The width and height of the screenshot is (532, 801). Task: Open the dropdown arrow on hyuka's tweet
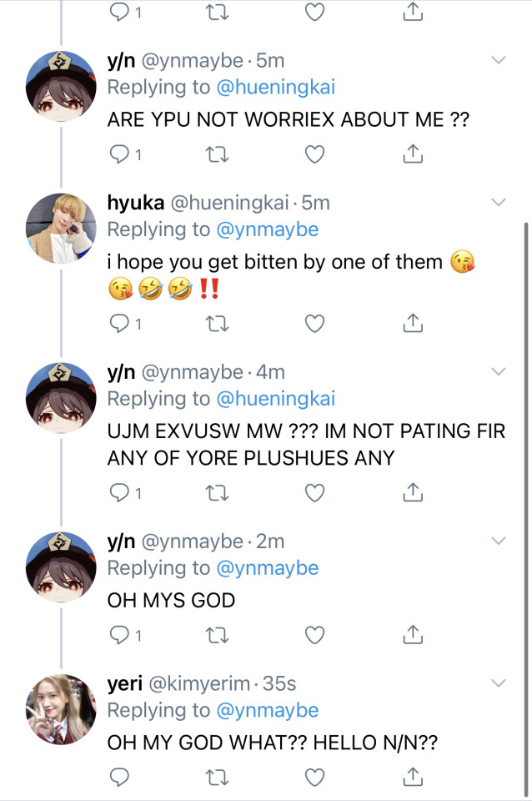tap(499, 203)
